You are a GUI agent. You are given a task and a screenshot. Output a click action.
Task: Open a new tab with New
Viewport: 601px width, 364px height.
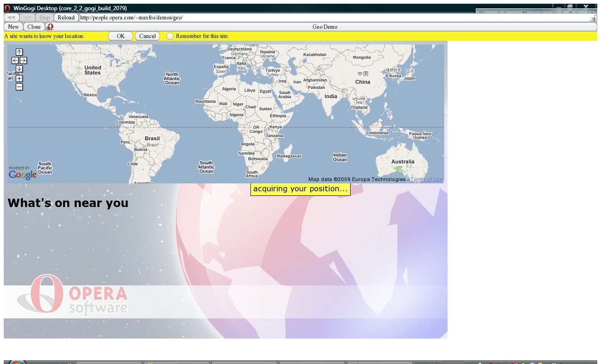13,27
